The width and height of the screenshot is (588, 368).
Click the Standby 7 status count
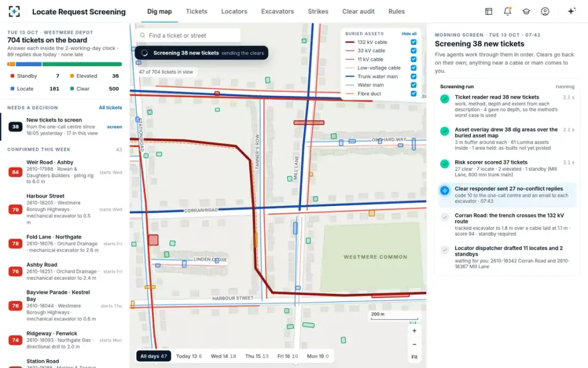[x=35, y=76]
